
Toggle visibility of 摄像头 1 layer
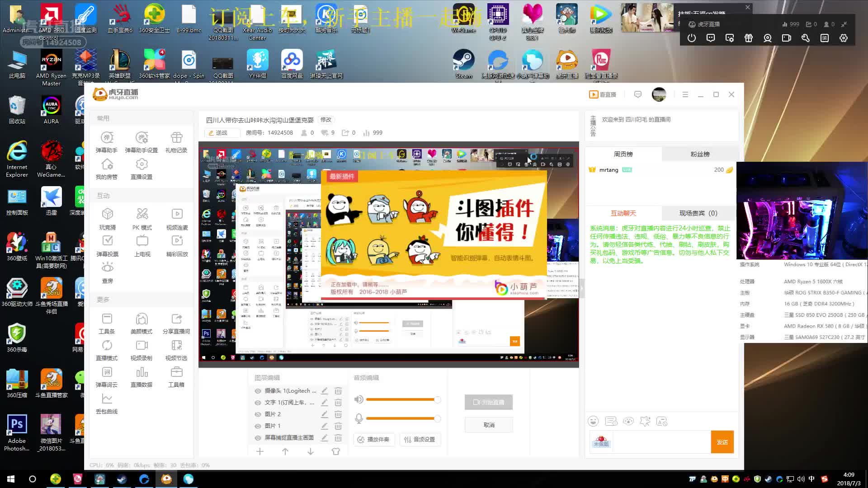pos(258,391)
